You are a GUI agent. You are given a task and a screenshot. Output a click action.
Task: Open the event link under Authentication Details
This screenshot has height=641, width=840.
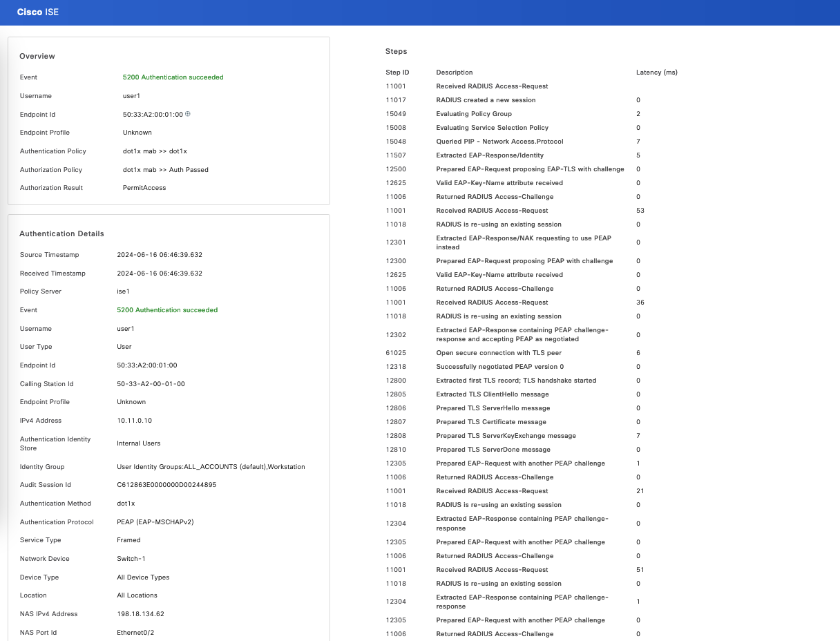(x=167, y=310)
